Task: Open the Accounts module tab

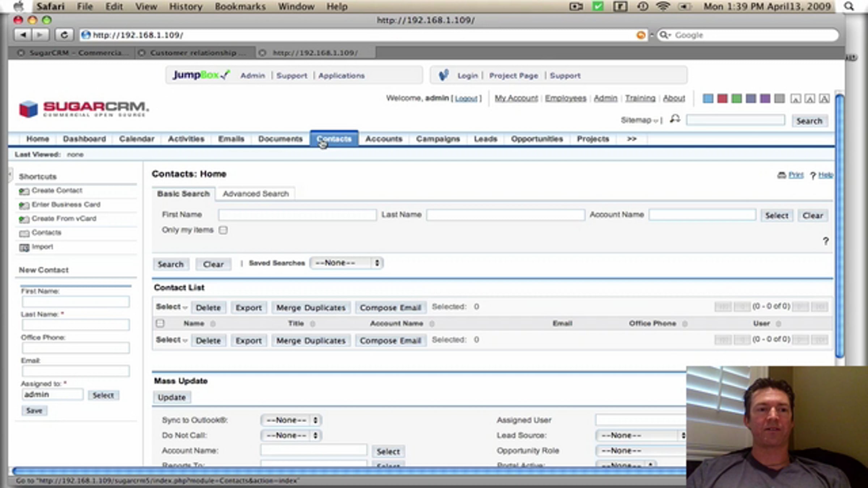Action: coord(383,139)
